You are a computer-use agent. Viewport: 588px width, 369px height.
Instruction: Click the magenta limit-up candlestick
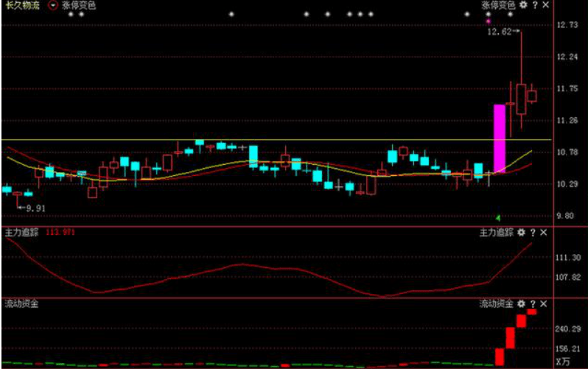point(499,138)
